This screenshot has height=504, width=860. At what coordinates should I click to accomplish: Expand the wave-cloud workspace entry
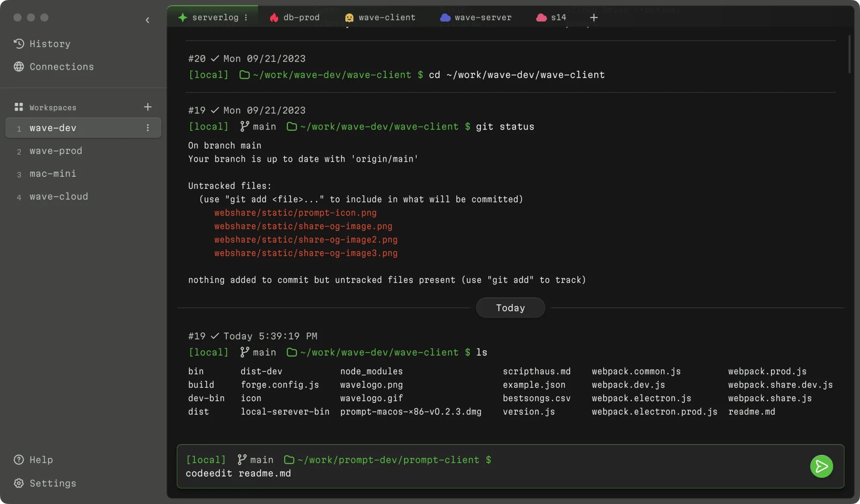[59, 196]
